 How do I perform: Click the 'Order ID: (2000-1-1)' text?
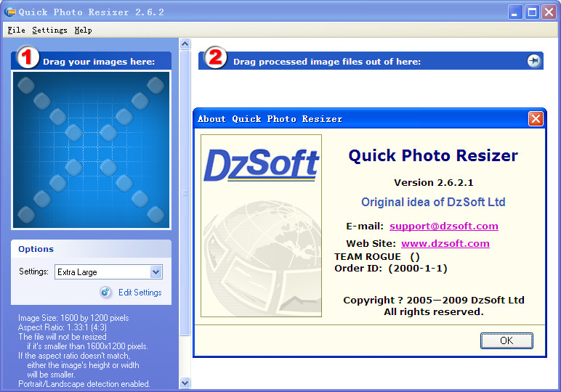[391, 269]
